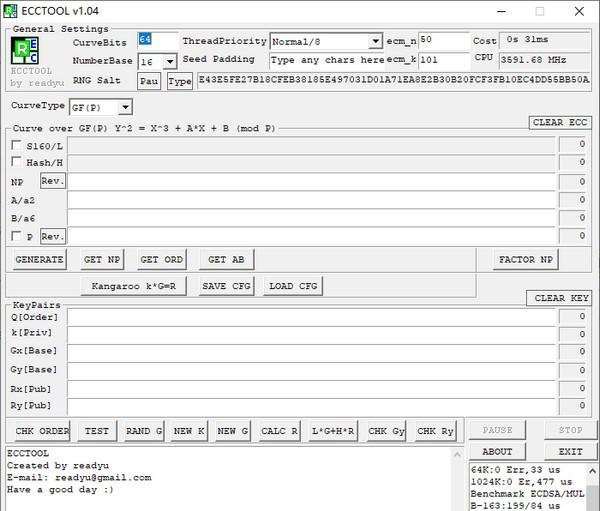Click NEW K button
The width and height of the screenshot is (600, 511).
tap(189, 431)
